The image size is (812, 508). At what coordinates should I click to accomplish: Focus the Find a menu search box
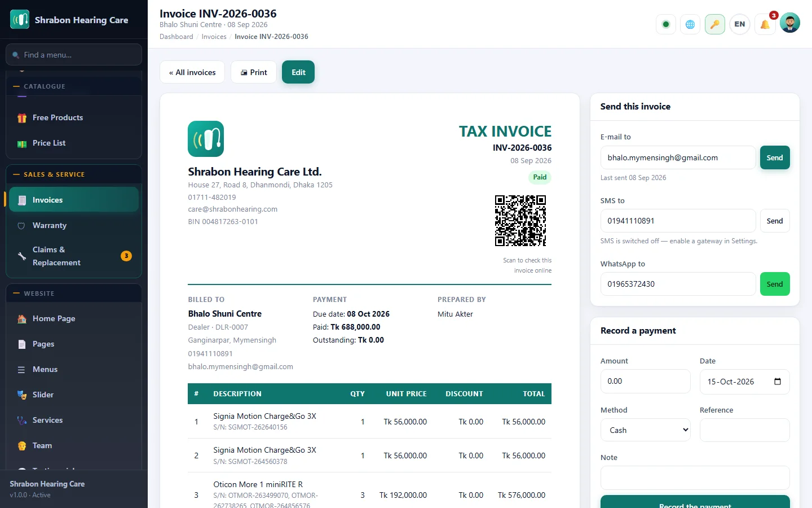coord(74,55)
